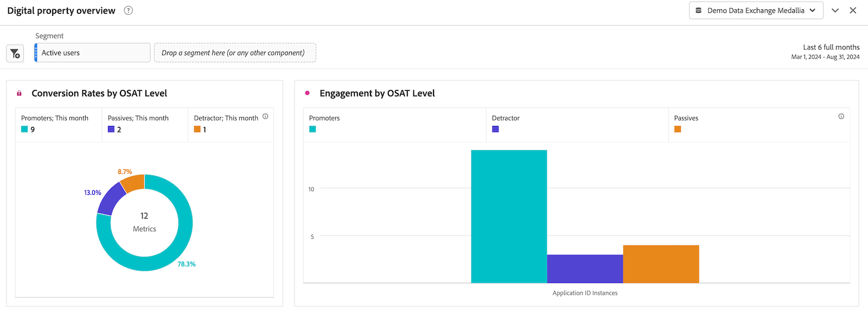Screen dimensions: 868x316
Task: Click the help icon beside Digital property overview
Action: (128, 10)
